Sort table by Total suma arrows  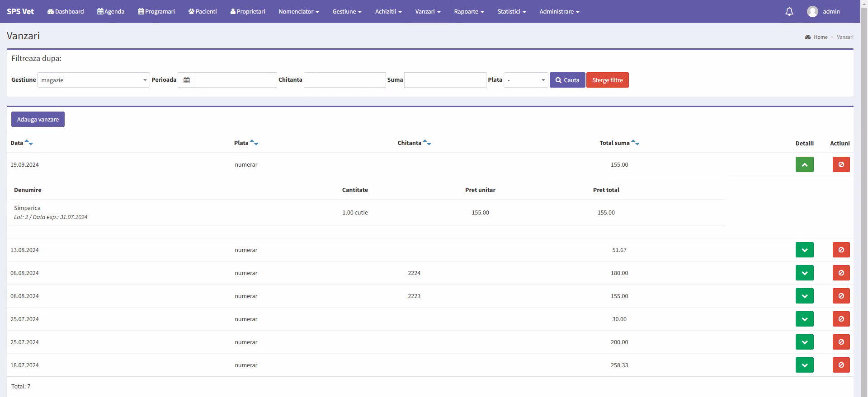click(x=635, y=143)
